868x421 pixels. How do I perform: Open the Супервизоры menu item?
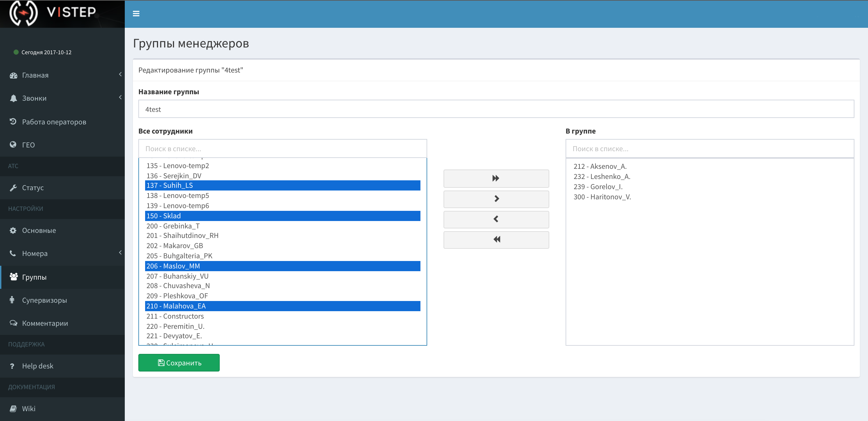click(x=44, y=300)
